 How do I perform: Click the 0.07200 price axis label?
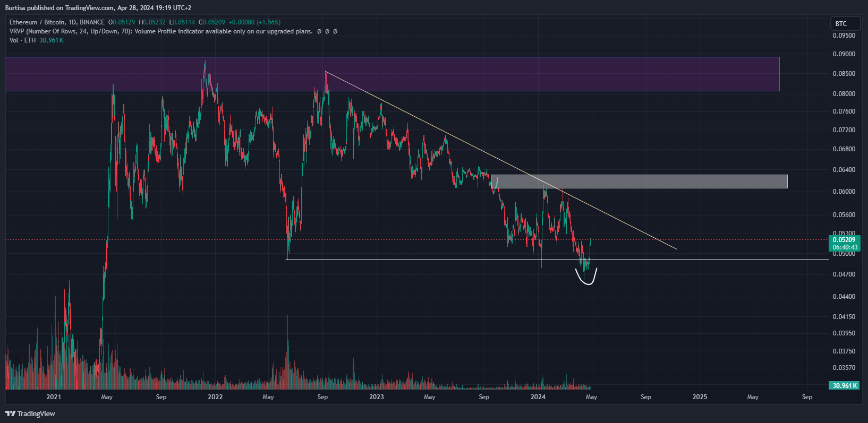pos(844,130)
